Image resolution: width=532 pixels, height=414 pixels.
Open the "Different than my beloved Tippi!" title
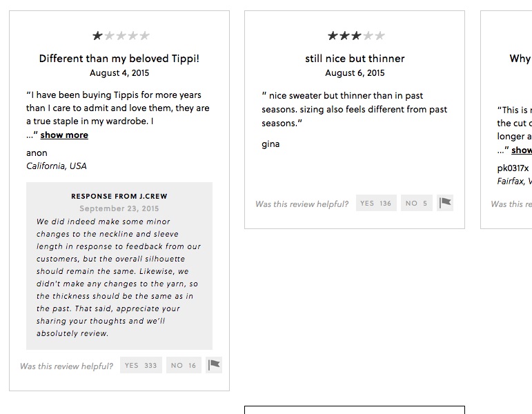pyautogui.click(x=119, y=58)
